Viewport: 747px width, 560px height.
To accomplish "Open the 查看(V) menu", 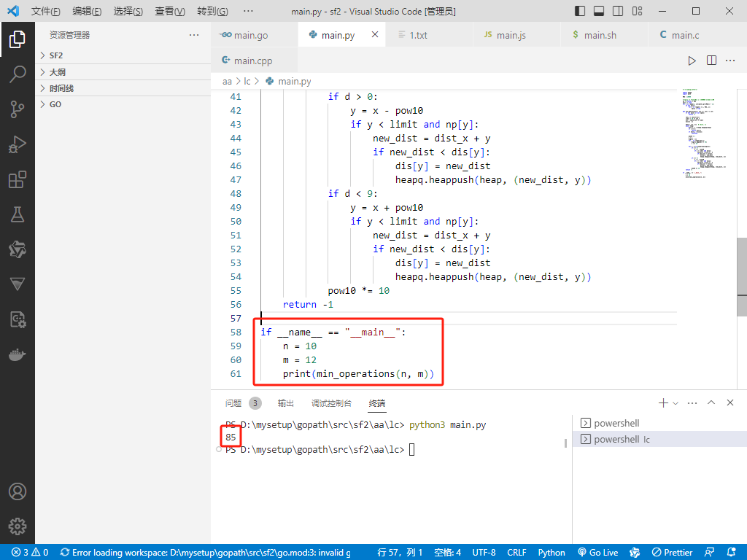I will 170,11.
